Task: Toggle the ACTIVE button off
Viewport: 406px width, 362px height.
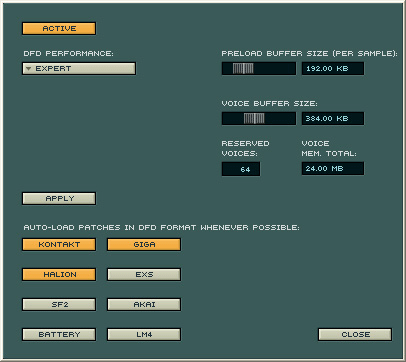Action: tap(59, 28)
